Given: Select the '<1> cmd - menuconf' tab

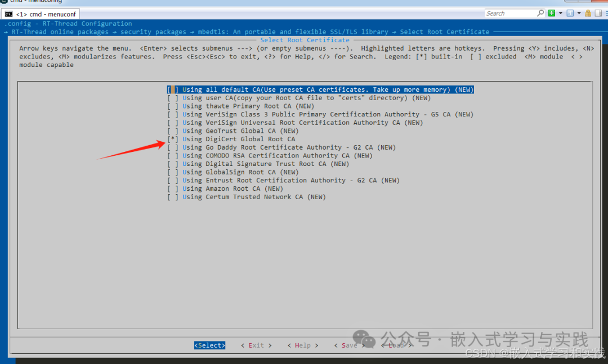Looking at the screenshot, I should tap(41, 14).
